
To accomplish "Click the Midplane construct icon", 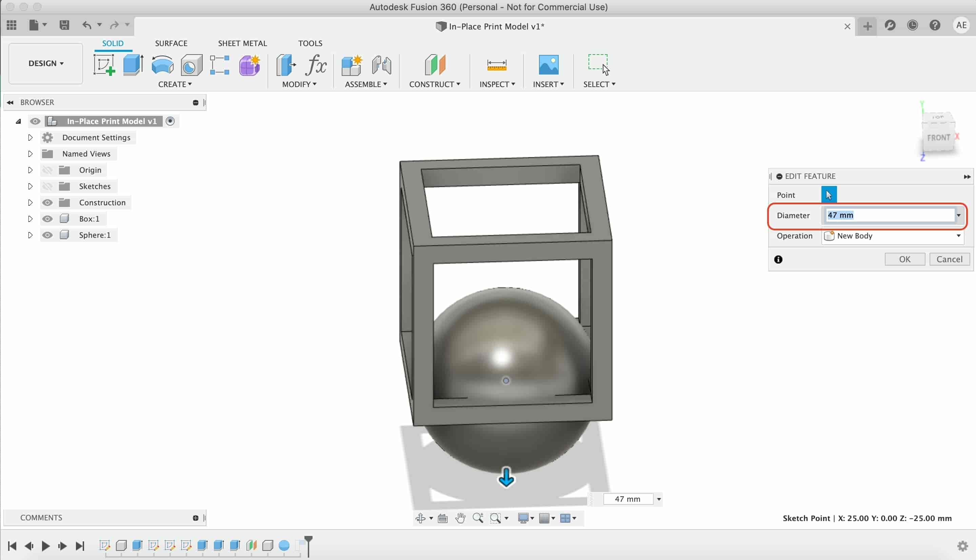I will 435,65.
